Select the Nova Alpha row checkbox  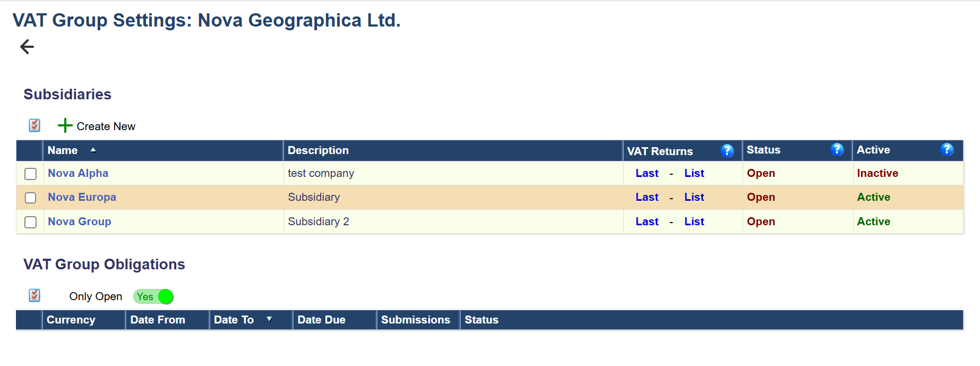pyautogui.click(x=31, y=174)
